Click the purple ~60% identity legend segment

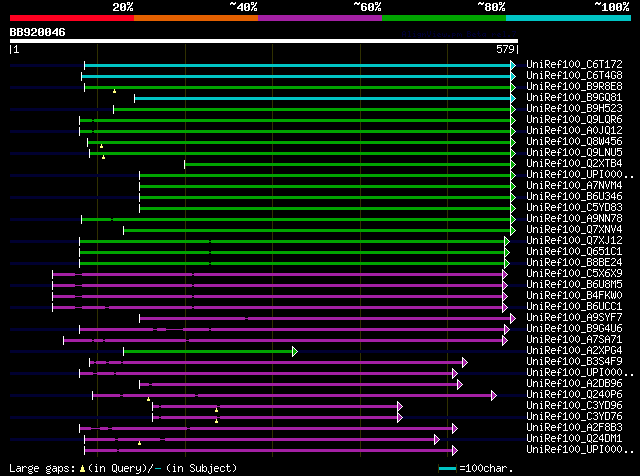click(320, 18)
